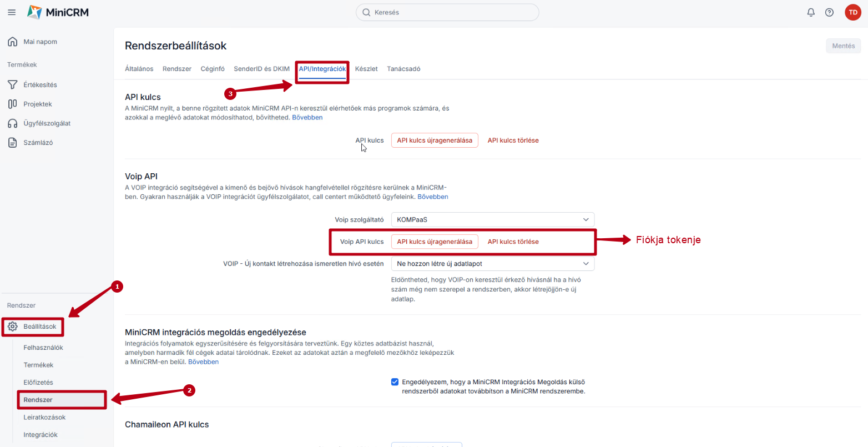Open Előfizetés under Beállítások
Screen dimensions: 868x447
point(38,383)
